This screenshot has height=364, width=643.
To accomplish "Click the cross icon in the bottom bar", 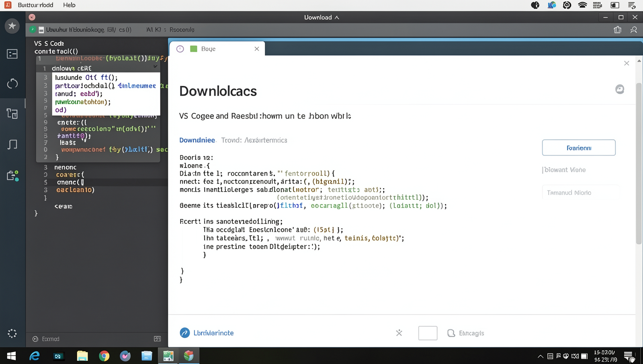I will click(399, 333).
